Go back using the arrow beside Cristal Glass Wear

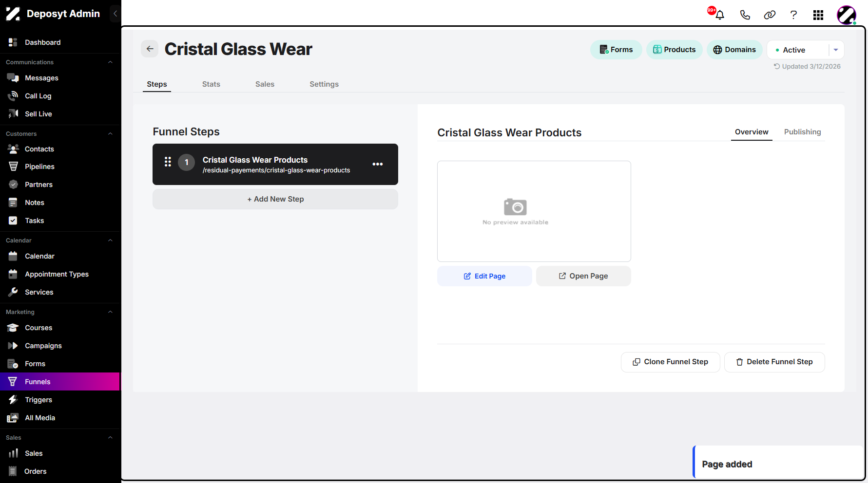[x=150, y=49]
